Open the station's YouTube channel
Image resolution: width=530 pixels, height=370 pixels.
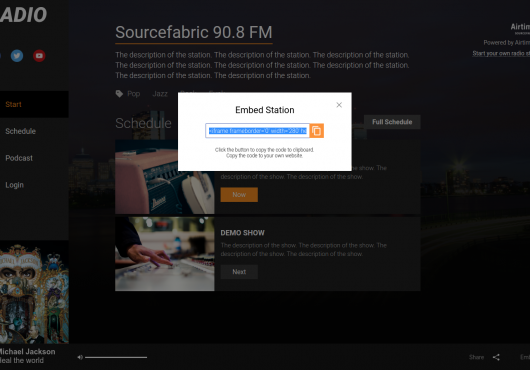point(39,56)
